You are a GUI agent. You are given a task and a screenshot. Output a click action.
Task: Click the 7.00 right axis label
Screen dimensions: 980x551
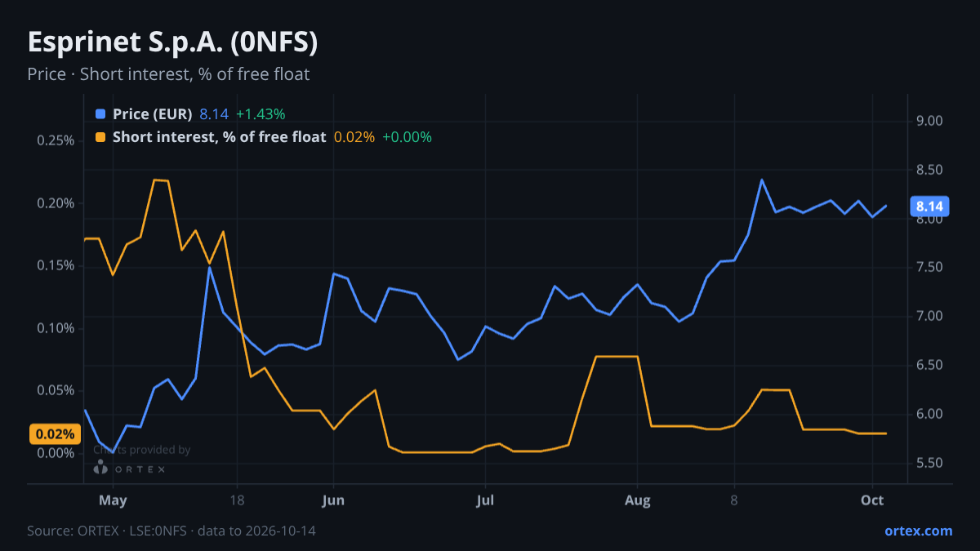pyautogui.click(x=930, y=316)
